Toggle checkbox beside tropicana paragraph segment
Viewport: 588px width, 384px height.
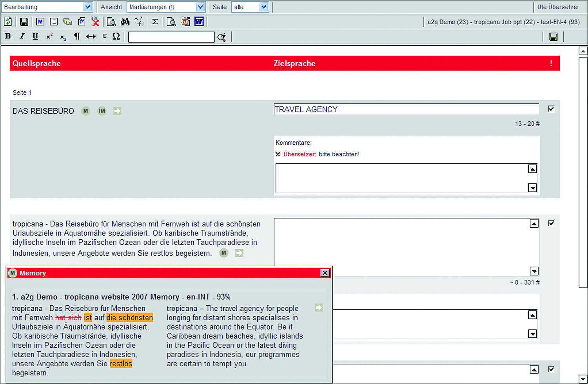(551, 223)
